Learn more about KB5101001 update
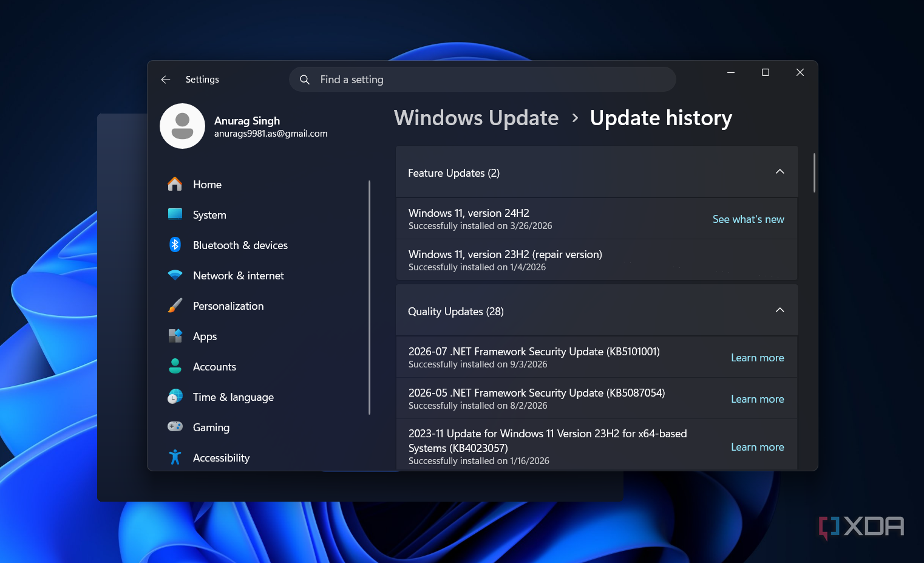The width and height of the screenshot is (924, 563). point(757,358)
